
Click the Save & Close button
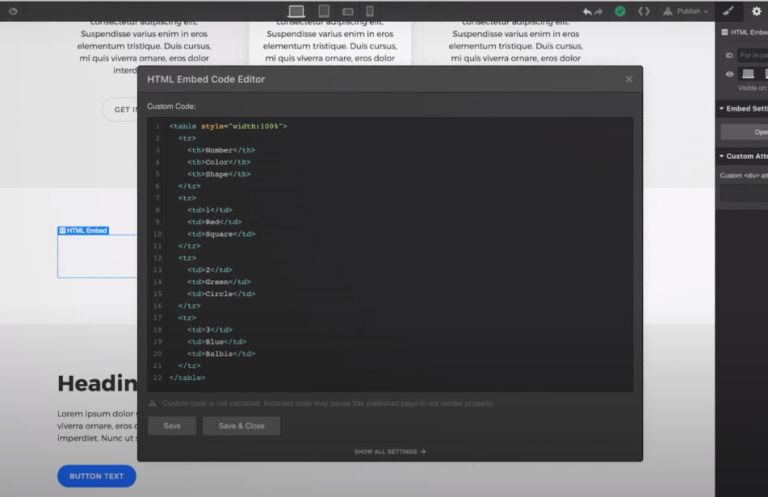coord(241,426)
